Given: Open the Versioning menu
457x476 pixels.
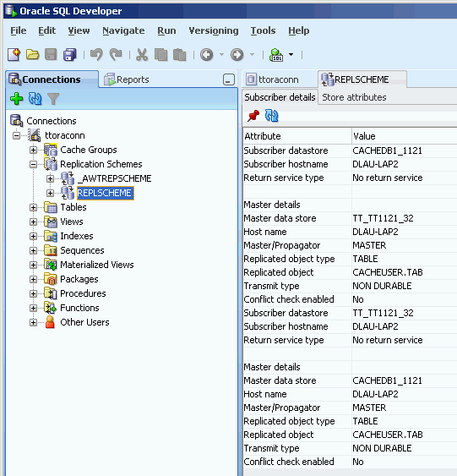Looking at the screenshot, I should tap(214, 30).
